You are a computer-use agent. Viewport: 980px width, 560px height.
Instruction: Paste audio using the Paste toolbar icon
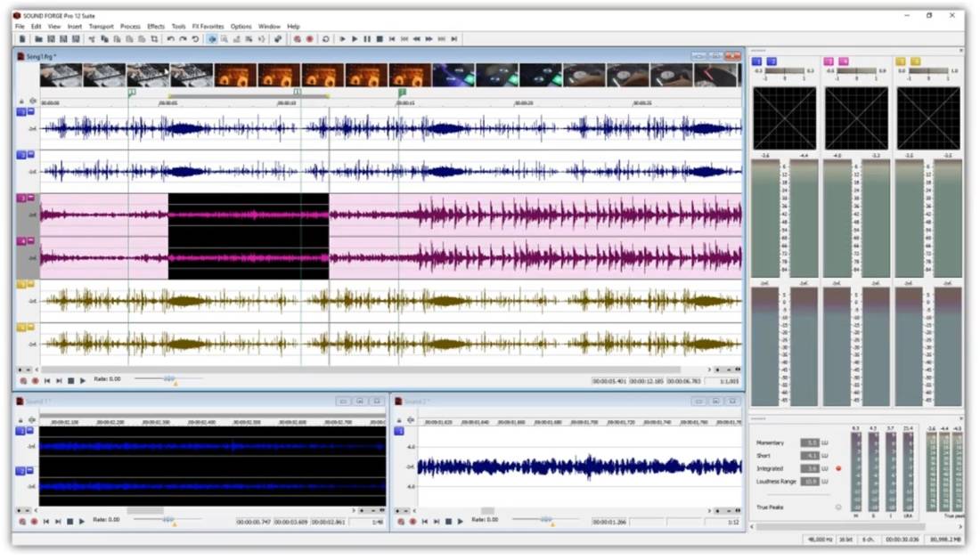point(117,39)
